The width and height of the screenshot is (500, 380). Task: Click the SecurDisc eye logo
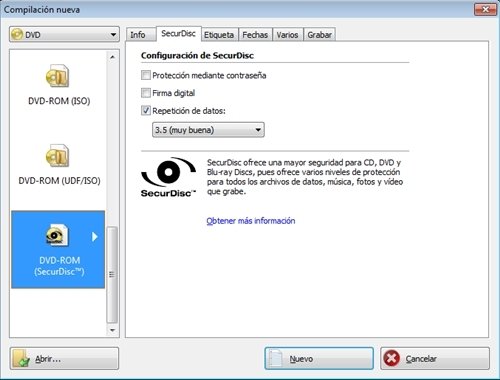pyautogui.click(x=169, y=177)
